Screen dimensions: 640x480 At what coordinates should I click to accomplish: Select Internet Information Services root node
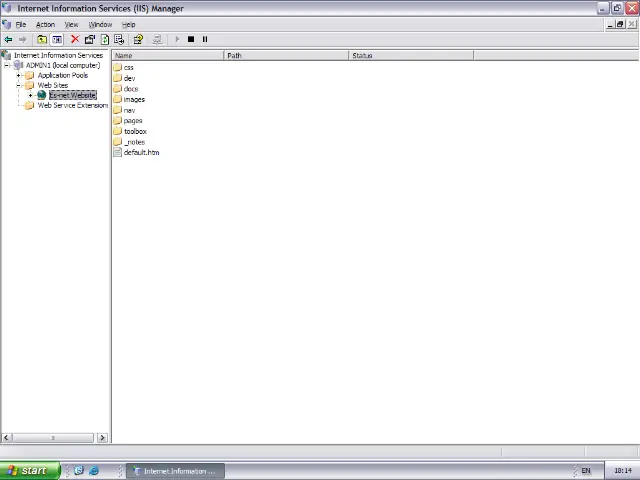tap(58, 55)
